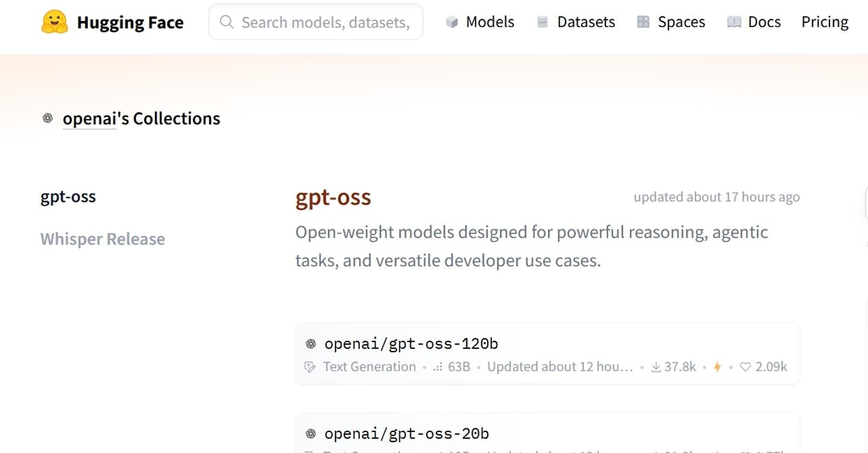The height and width of the screenshot is (453, 868).
Task: Click the lightning bolt icon on gpt-oss-120b
Action: [717, 367]
